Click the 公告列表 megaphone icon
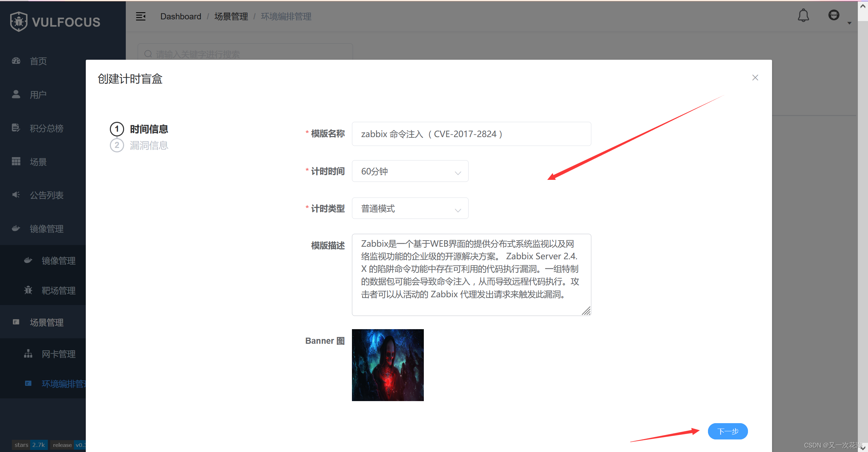868x452 pixels. (x=16, y=195)
